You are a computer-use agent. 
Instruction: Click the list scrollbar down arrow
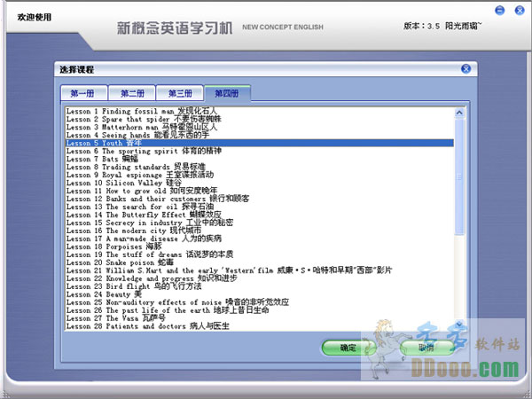pyautogui.click(x=459, y=324)
